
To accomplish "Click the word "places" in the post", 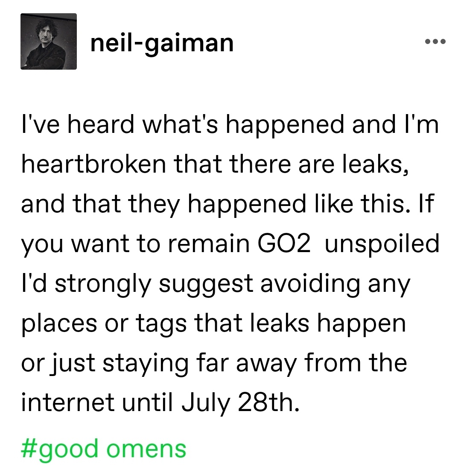I will (59, 324).
